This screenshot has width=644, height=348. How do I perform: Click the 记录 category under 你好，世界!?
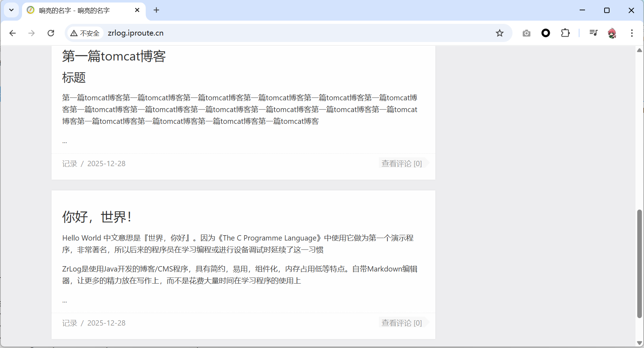pos(70,323)
